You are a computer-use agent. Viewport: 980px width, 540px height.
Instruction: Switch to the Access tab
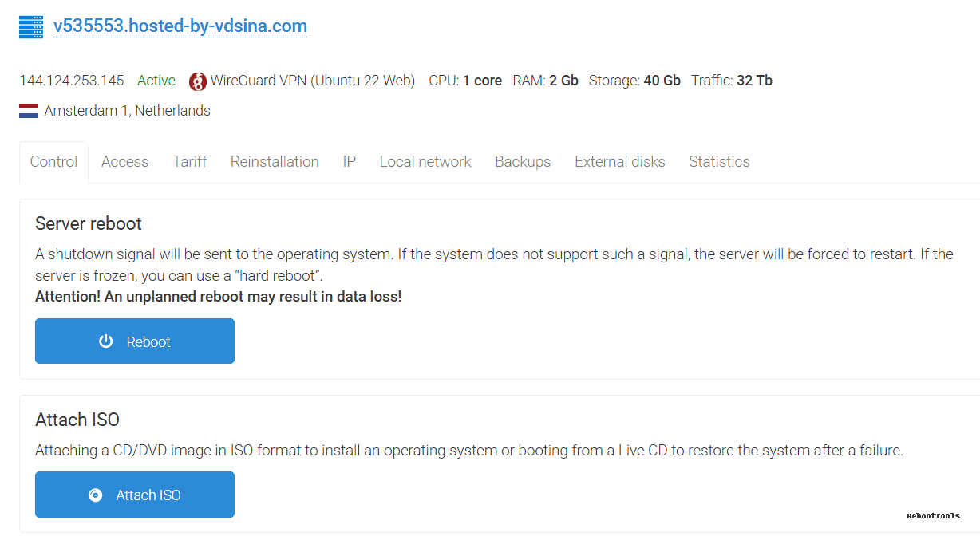pyautogui.click(x=124, y=162)
